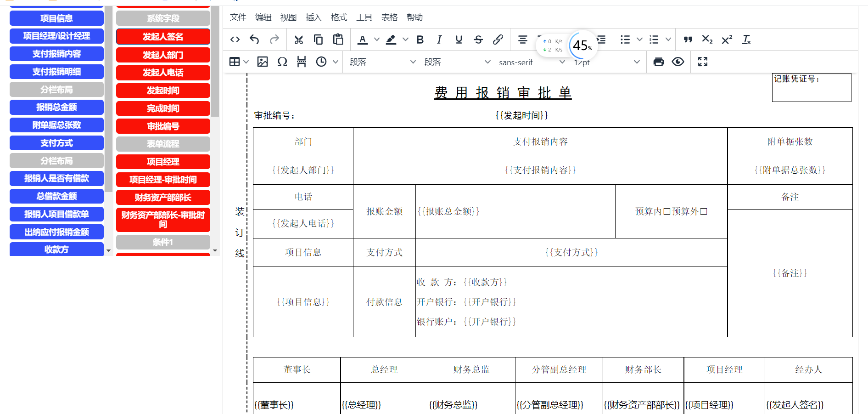Viewport: 868px width, 414px height.
Task: Apply superscript formatting
Action: [x=727, y=40]
